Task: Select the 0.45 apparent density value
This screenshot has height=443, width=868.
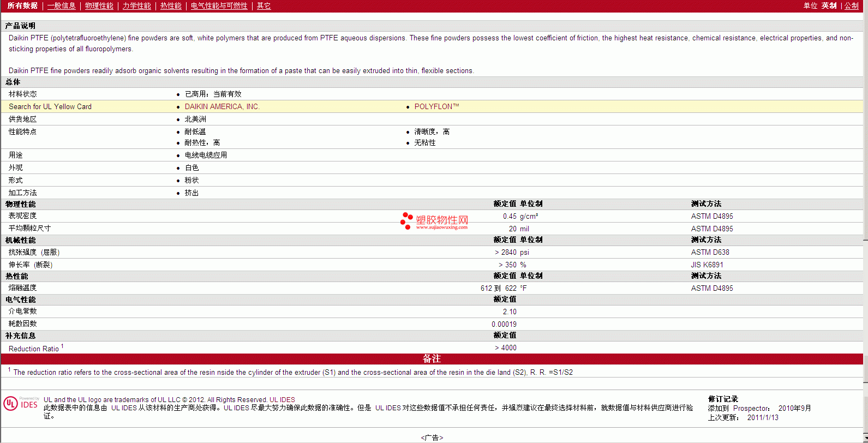Action: click(510, 216)
